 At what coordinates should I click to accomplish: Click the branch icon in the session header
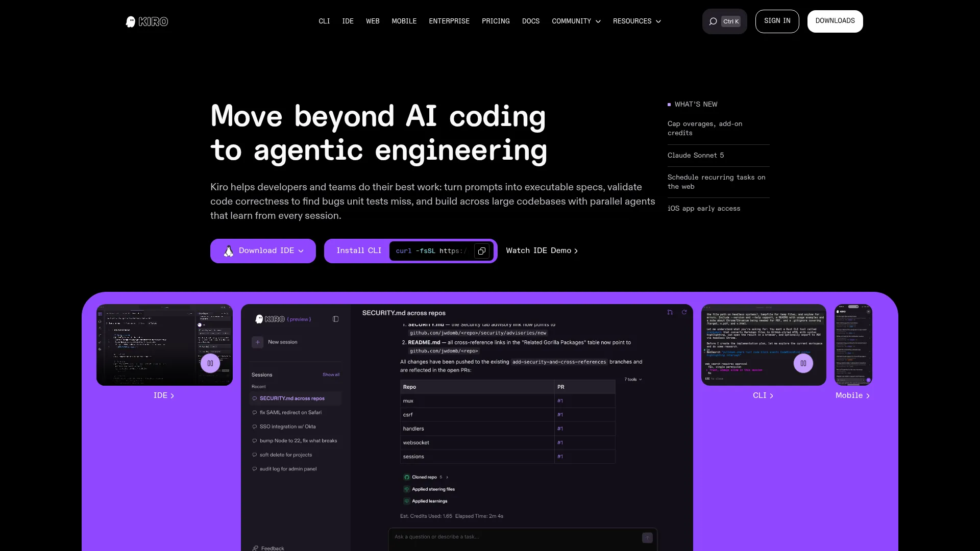670,312
